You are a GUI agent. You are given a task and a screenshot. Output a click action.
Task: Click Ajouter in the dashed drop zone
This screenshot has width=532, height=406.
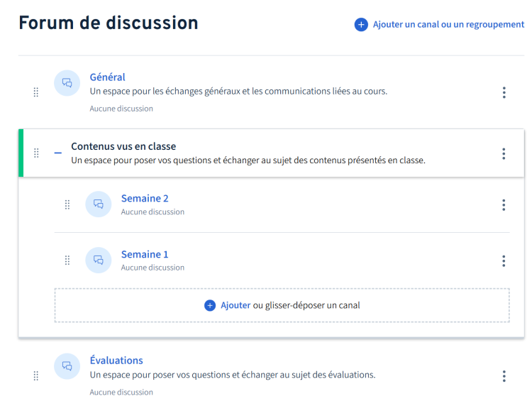[235, 305]
